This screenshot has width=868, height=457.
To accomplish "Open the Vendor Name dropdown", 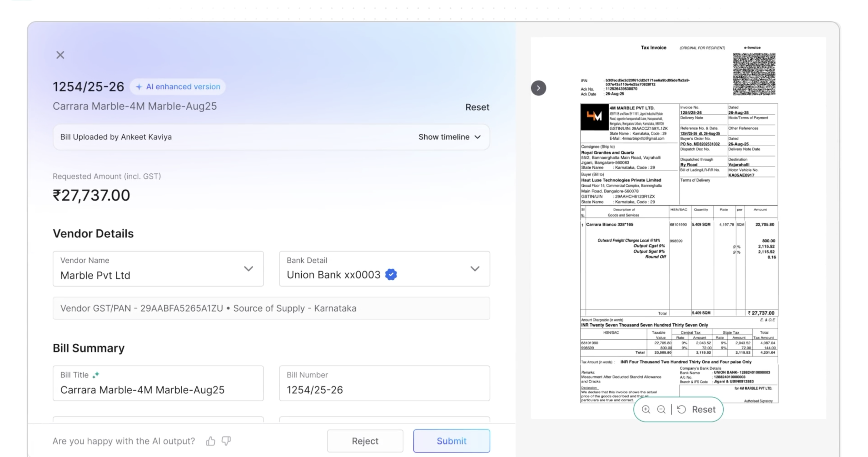I will 248,269.
